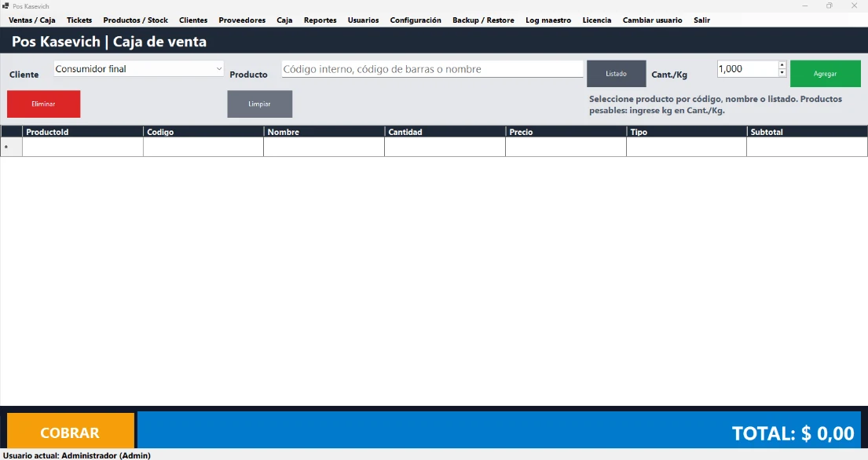Open the Licencia menu
Viewport: 868px width, 460px height.
coord(597,20)
